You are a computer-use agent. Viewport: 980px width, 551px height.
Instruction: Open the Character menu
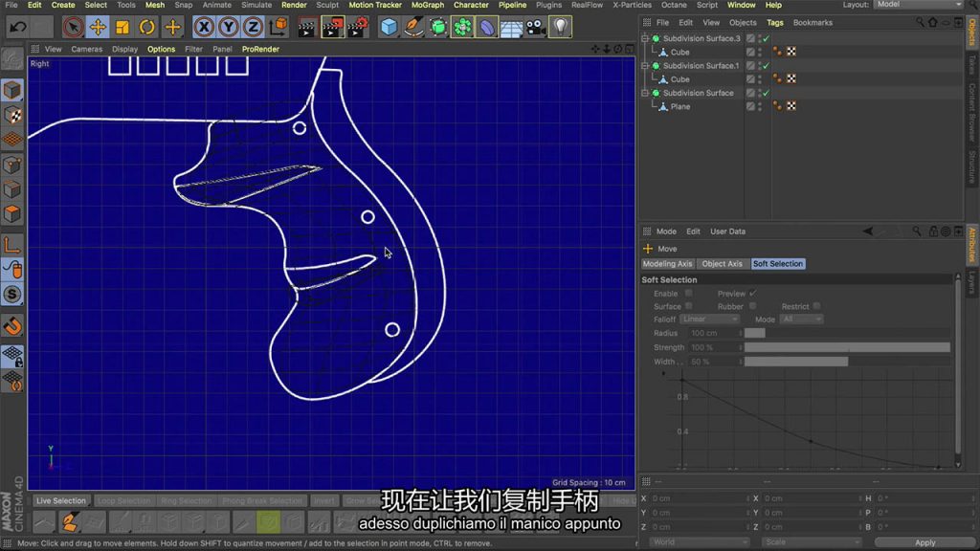471,5
